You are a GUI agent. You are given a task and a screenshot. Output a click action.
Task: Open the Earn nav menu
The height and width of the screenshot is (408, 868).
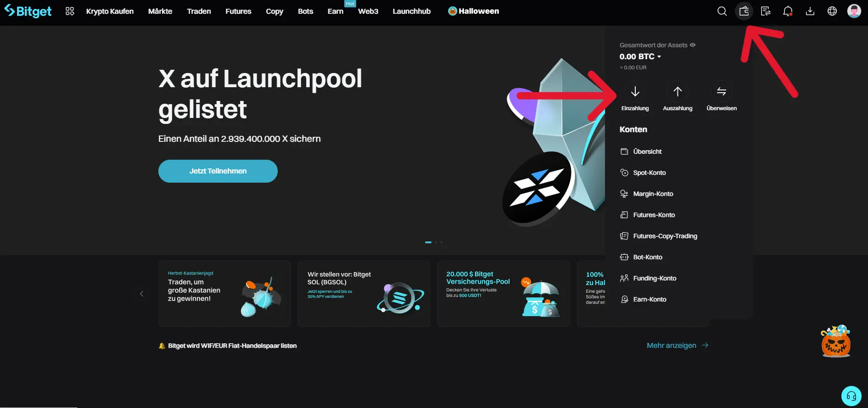[336, 11]
